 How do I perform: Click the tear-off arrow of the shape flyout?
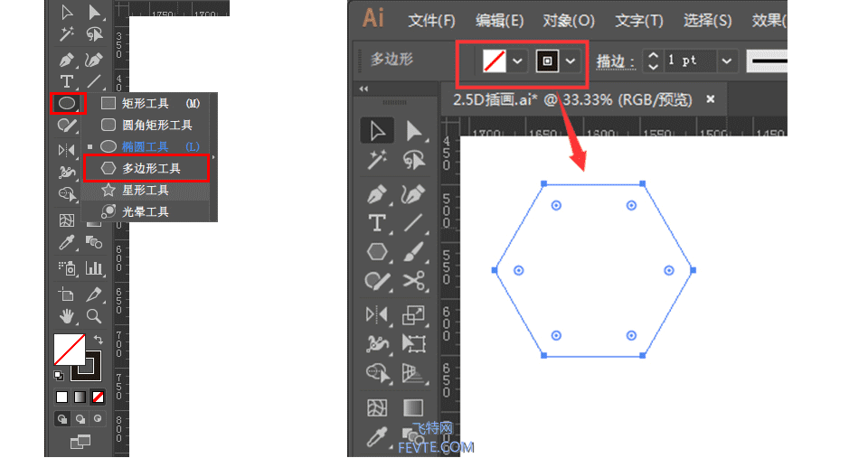point(213,157)
